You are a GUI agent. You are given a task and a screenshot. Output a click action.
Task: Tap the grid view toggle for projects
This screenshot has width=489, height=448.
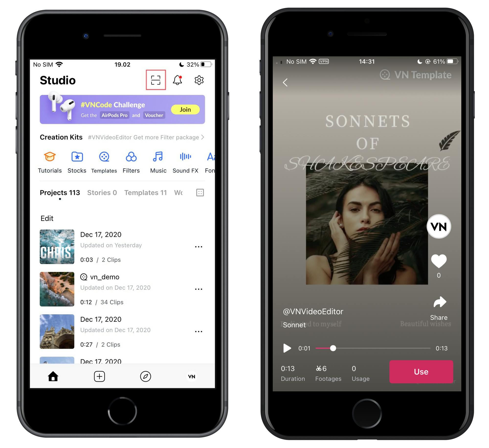coord(200,192)
